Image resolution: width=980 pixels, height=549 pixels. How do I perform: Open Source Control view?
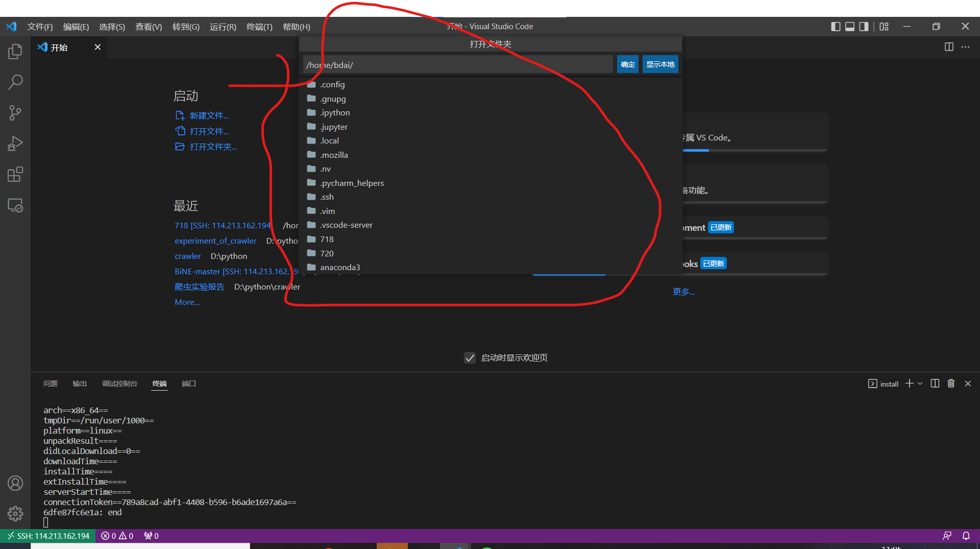[15, 113]
